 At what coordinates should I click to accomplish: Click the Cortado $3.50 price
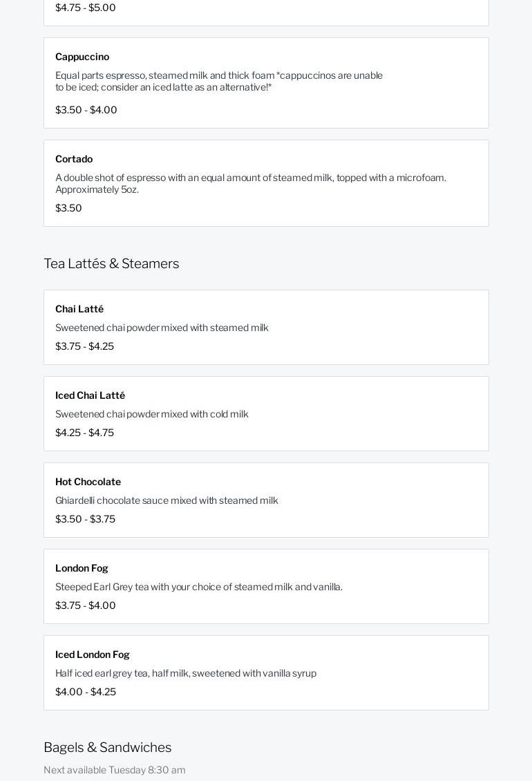[x=68, y=208]
